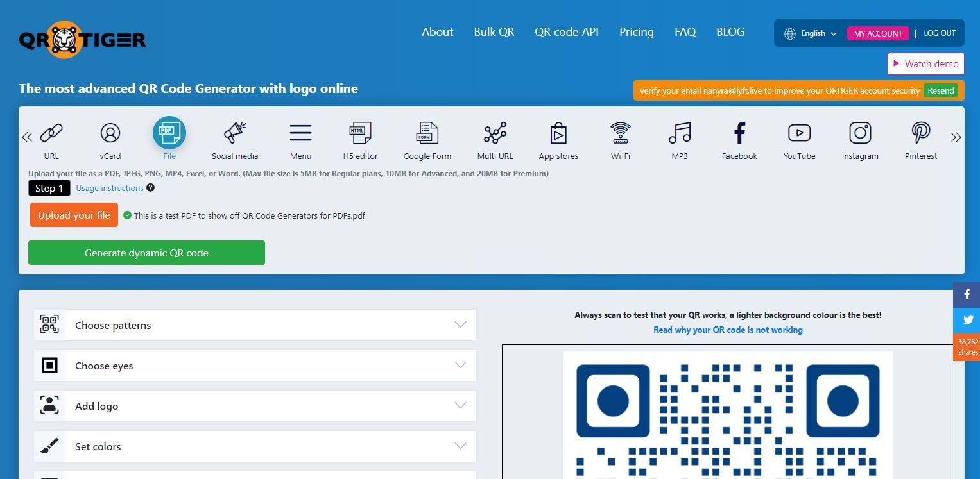Select the Wi-Fi QR code type
980x479 pixels.
621,133
